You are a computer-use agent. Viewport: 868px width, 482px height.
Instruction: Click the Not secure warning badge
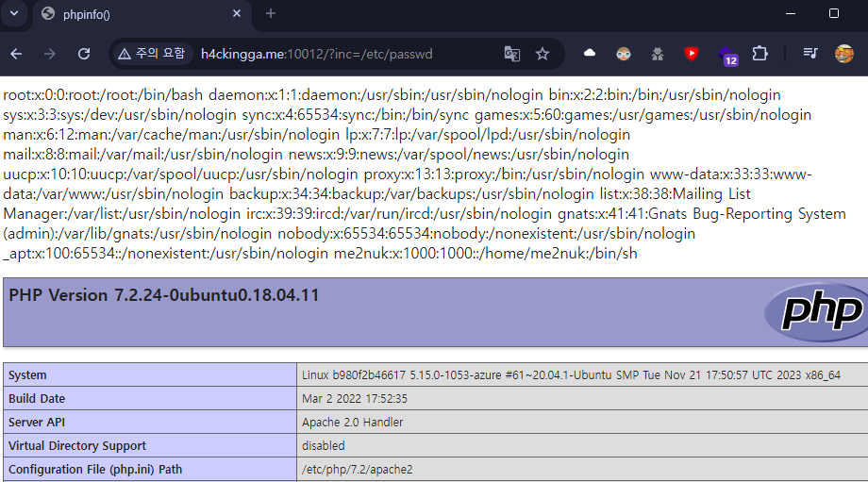(151, 54)
